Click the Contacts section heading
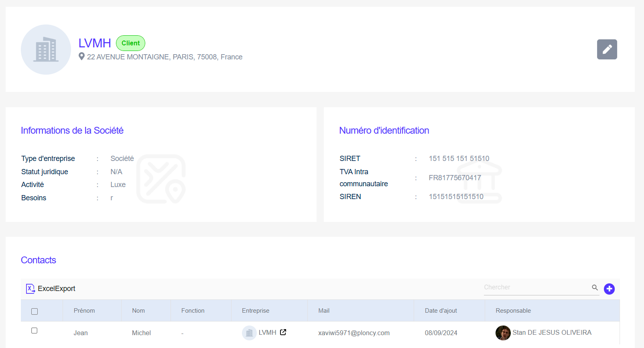This screenshot has height=348, width=644. click(x=39, y=260)
